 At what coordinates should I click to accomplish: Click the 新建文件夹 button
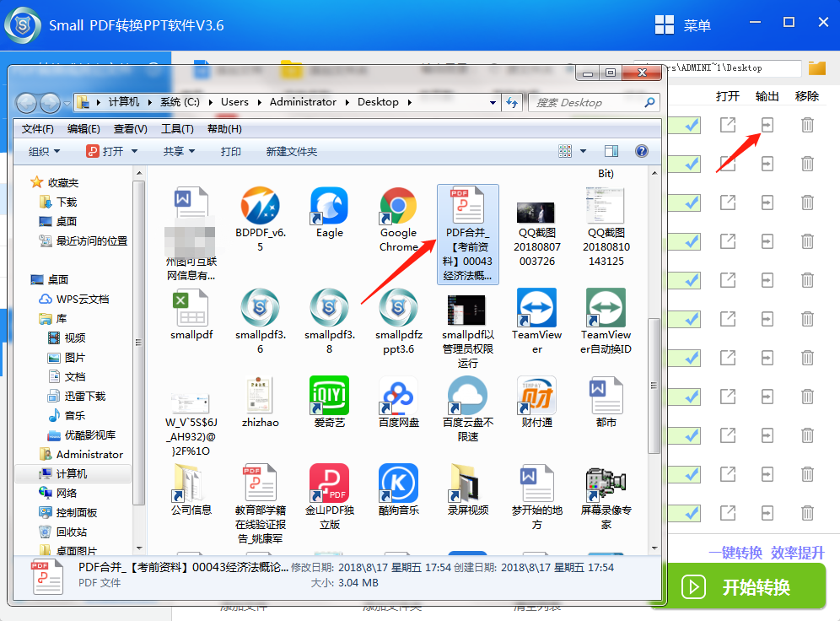(x=292, y=152)
